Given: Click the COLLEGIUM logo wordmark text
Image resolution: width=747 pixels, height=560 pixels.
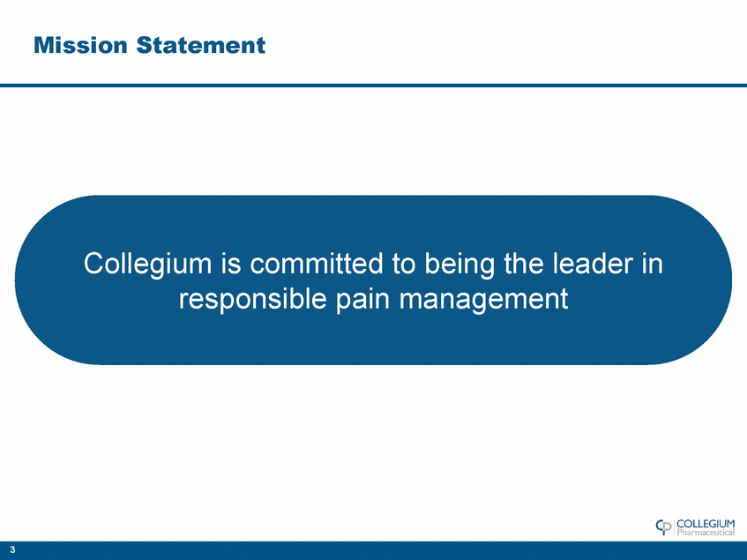Looking at the screenshot, I should [705, 523].
